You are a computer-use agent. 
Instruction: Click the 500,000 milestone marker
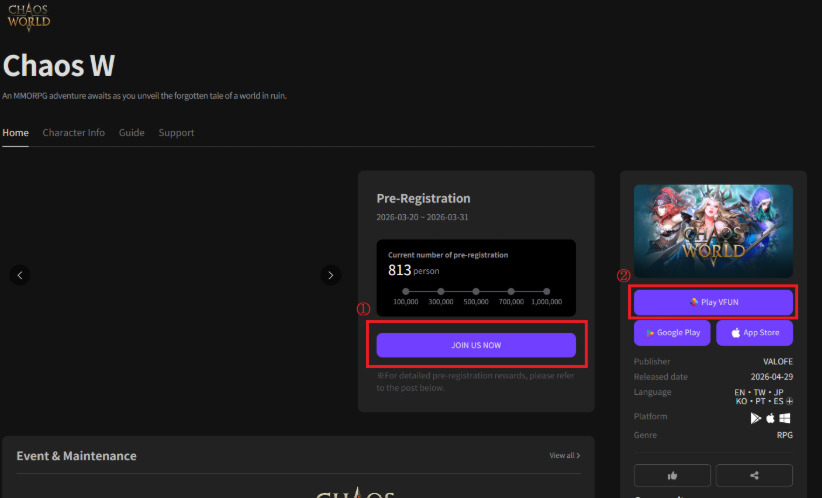475,291
